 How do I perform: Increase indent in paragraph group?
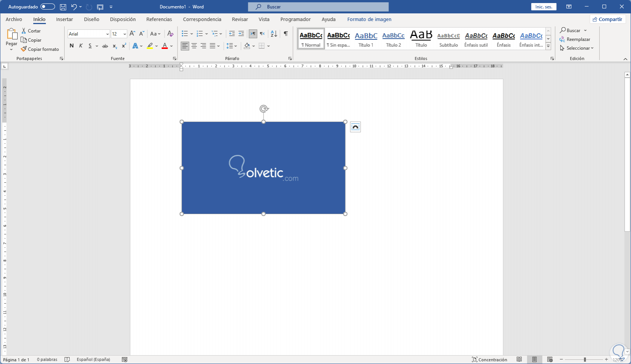pyautogui.click(x=241, y=34)
